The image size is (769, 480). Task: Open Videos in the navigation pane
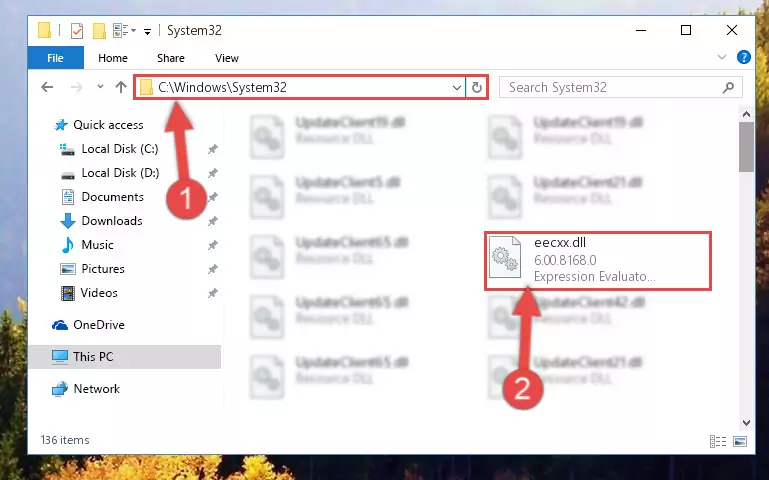pyautogui.click(x=99, y=293)
